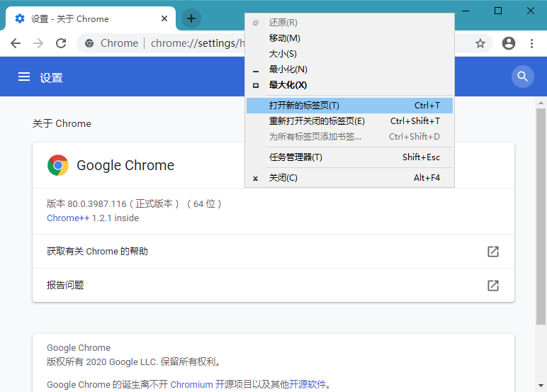Click the 最大化 menu entry

pyautogui.click(x=288, y=85)
